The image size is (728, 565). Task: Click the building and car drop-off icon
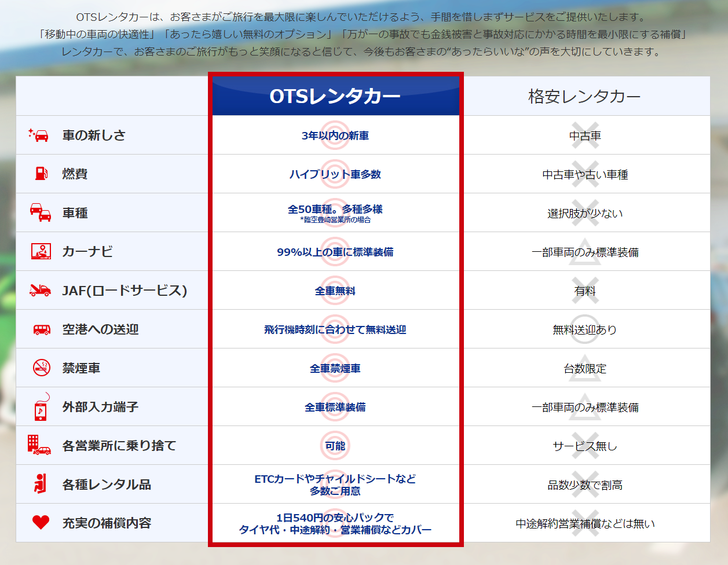click(39, 445)
